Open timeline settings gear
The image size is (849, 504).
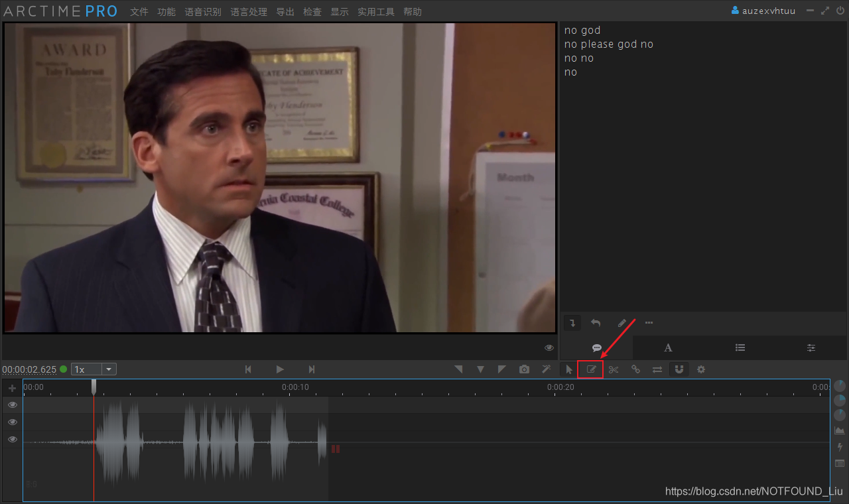(701, 369)
